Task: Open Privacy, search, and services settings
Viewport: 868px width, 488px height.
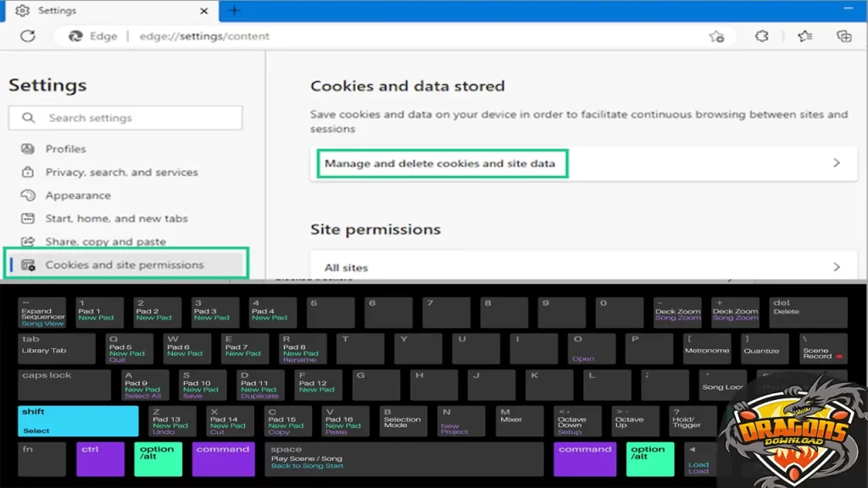Action: [121, 172]
